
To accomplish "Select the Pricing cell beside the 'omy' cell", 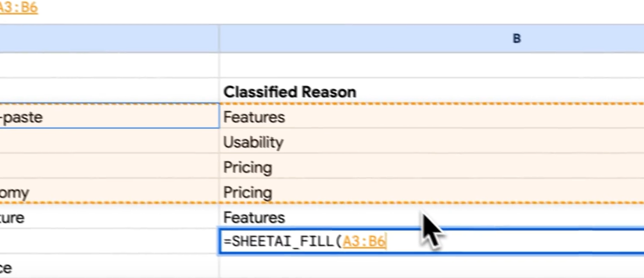I will (248, 193).
